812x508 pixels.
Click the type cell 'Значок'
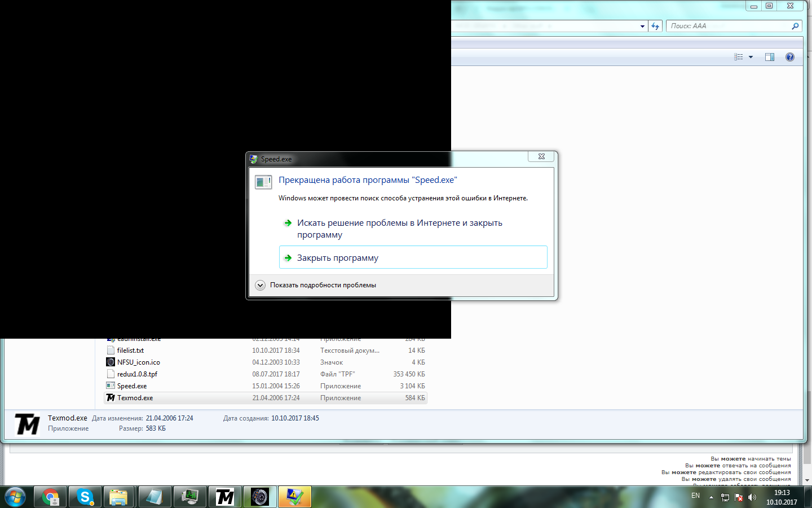click(332, 362)
